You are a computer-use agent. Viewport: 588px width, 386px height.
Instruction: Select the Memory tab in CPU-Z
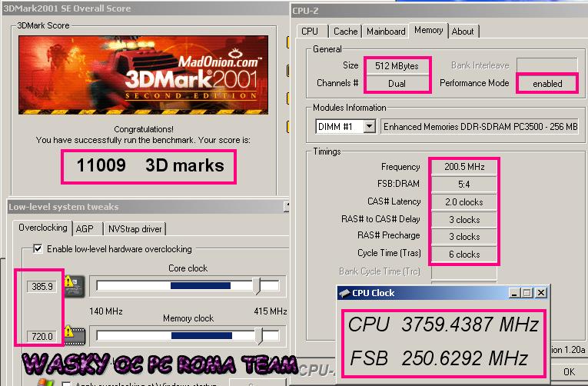[x=429, y=30]
